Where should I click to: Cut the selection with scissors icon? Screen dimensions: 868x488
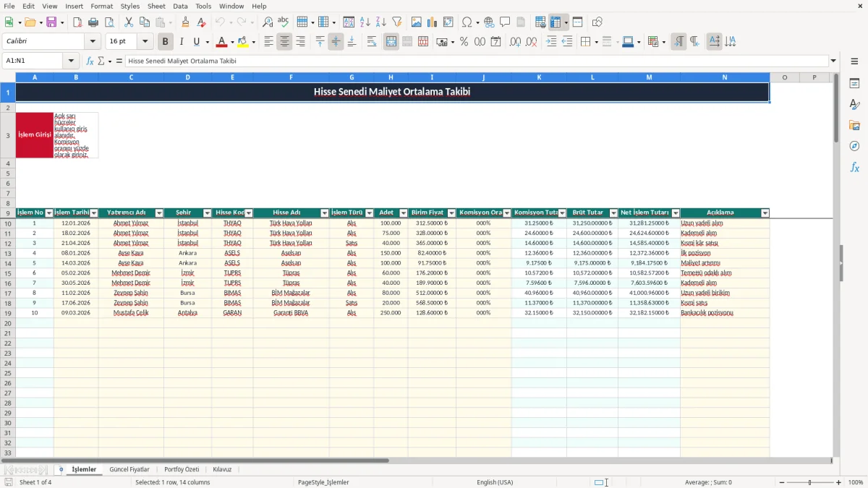(x=128, y=22)
